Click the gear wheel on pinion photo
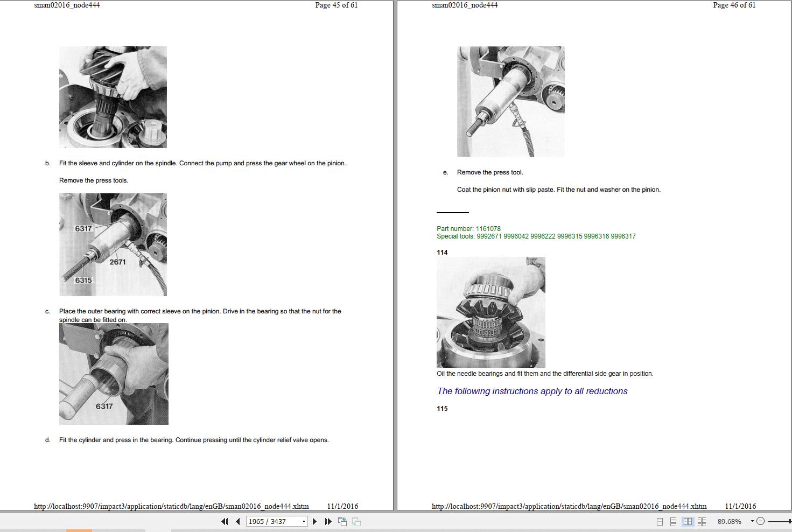The height and width of the screenshot is (532, 792). [113, 97]
